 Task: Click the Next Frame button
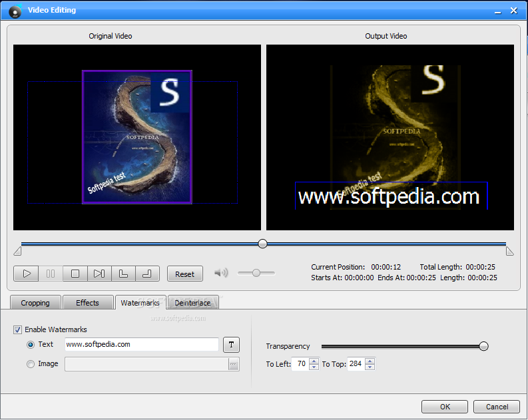point(99,274)
